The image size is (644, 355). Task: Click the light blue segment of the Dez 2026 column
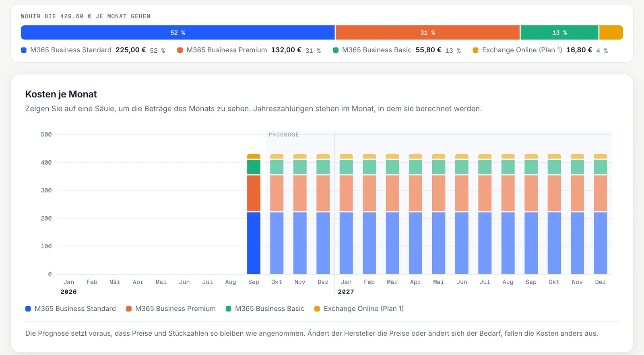pyautogui.click(x=323, y=243)
